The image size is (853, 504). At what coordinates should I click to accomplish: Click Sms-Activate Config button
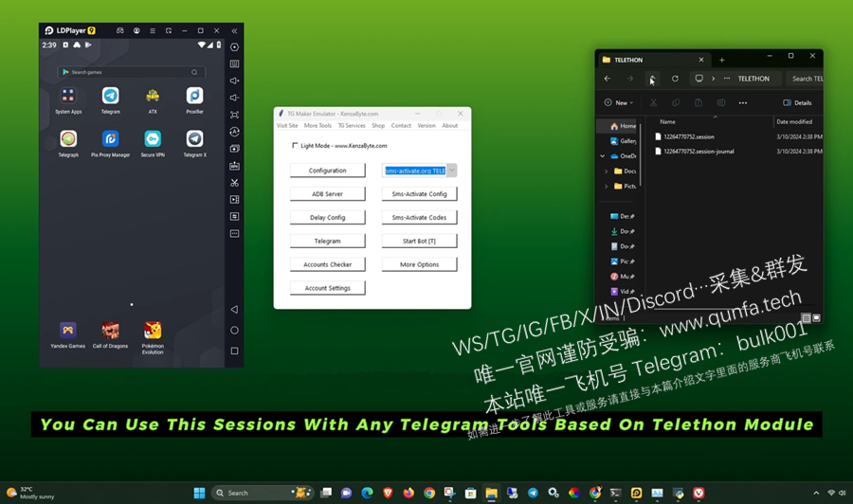420,194
